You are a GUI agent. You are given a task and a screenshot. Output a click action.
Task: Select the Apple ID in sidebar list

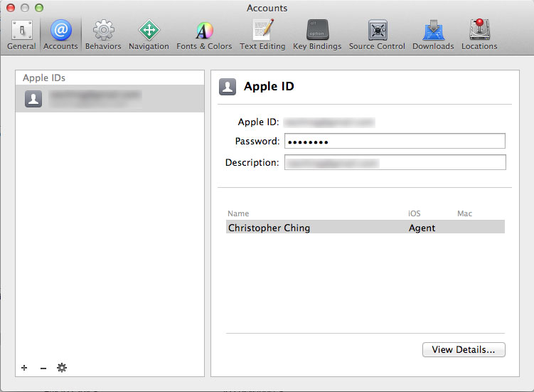[110, 99]
